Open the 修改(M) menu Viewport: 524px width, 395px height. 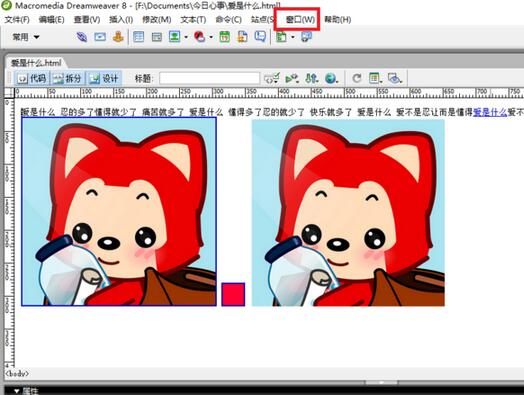[157, 20]
